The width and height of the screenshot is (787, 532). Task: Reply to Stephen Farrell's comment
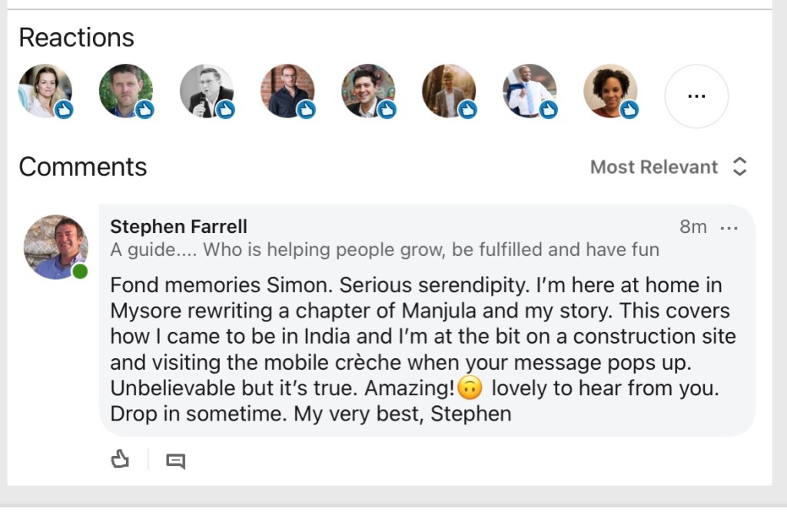(176, 461)
